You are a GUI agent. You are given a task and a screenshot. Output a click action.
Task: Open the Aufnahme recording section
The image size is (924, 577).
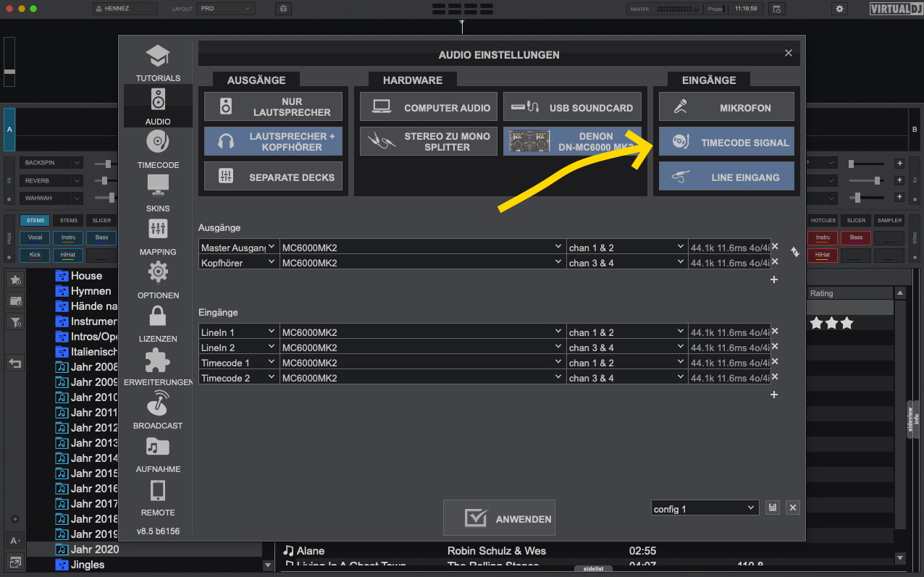158,454
